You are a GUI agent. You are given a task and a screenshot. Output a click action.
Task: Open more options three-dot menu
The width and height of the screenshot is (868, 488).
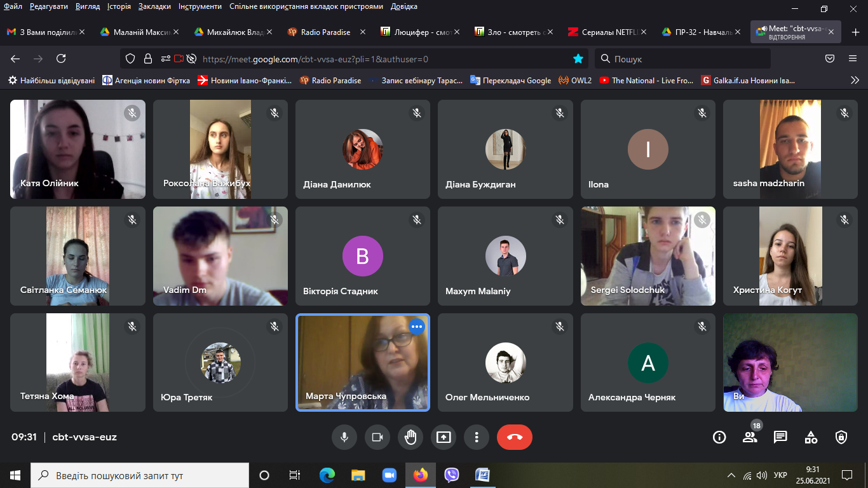pos(477,437)
